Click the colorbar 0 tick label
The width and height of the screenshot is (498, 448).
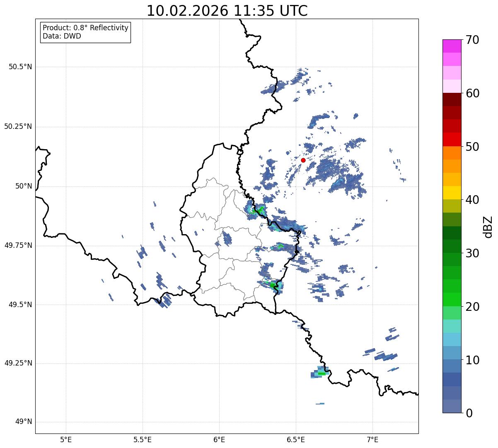pos(469,413)
